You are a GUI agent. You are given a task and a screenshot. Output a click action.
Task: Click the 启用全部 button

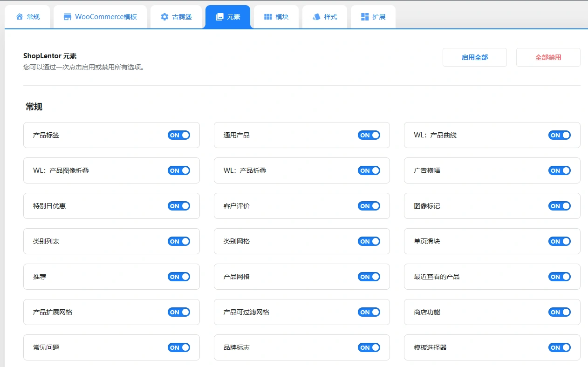tap(474, 57)
